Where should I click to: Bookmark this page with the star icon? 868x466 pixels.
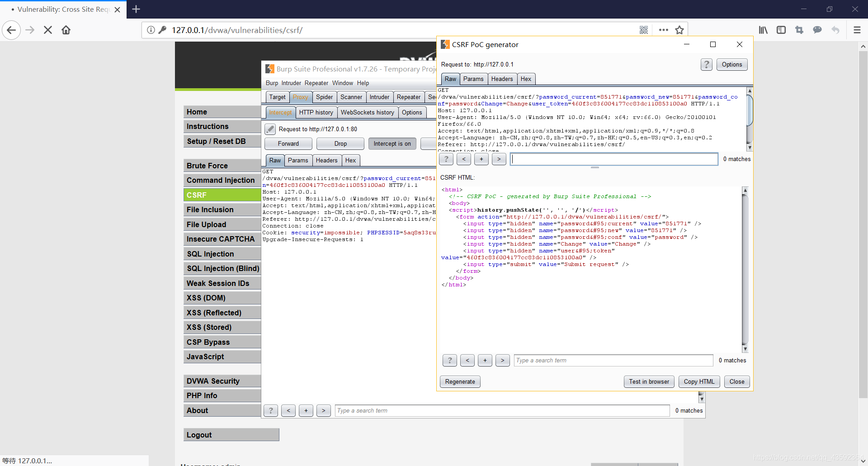tap(679, 30)
